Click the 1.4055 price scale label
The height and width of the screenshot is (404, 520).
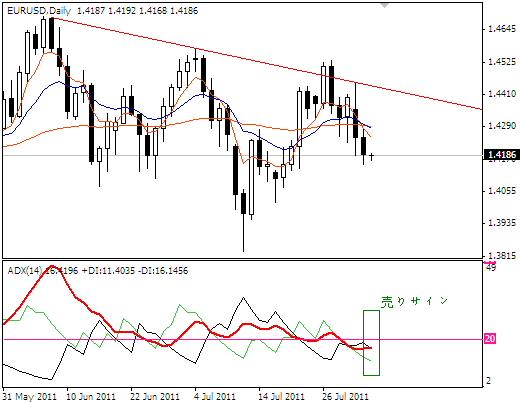tap(502, 191)
